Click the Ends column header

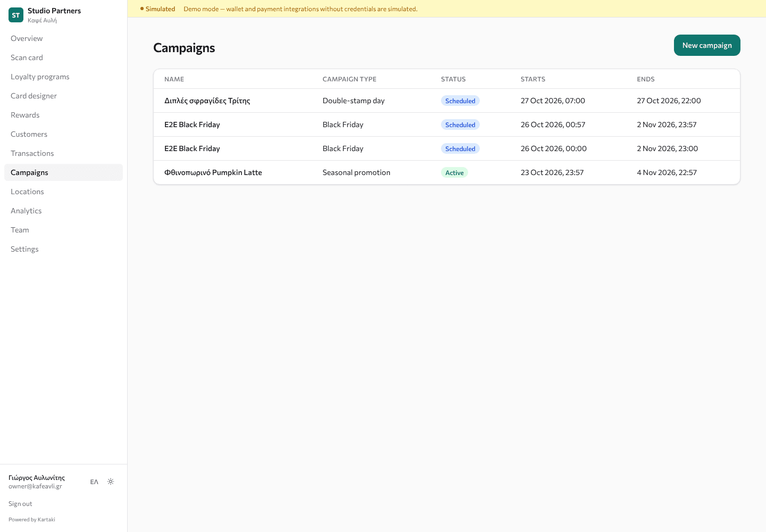(646, 79)
